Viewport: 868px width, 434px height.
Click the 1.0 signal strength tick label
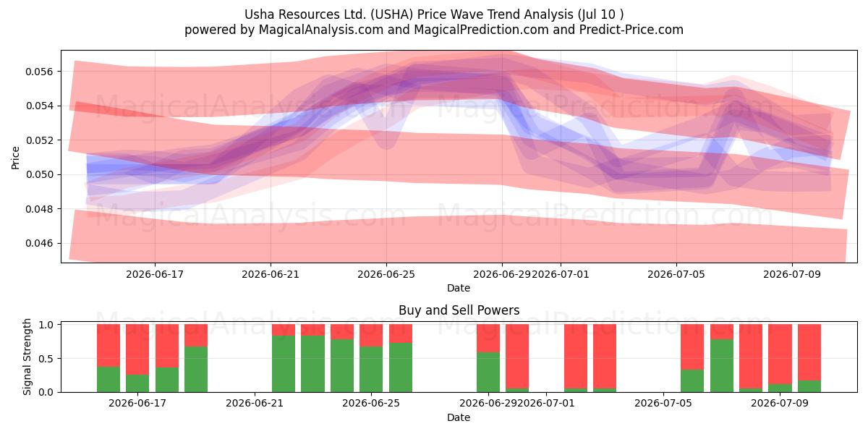pyautogui.click(x=48, y=325)
